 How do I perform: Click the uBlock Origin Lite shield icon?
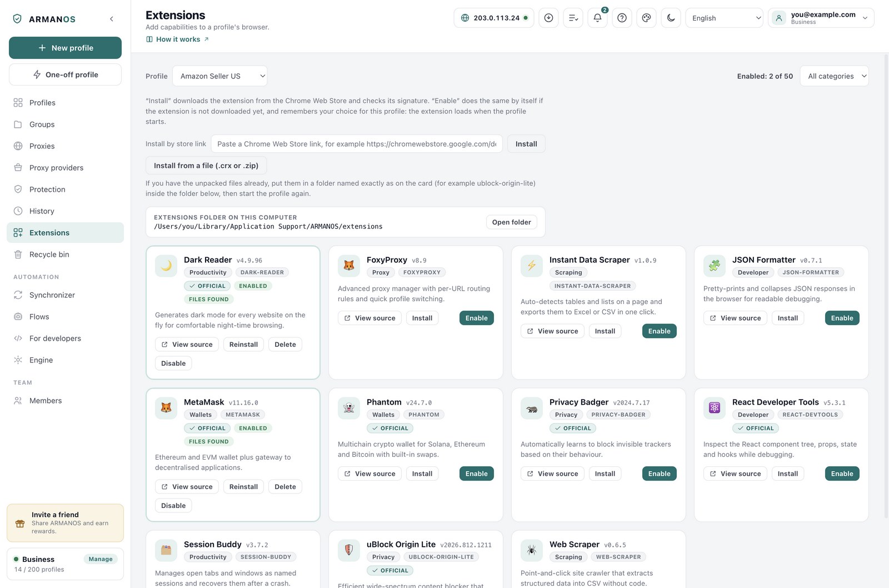(349, 550)
